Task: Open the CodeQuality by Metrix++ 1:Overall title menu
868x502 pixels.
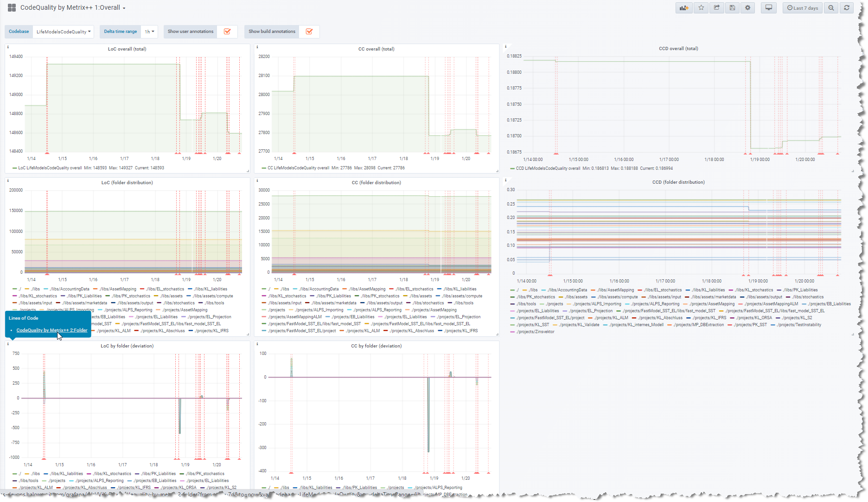Action: (73, 8)
